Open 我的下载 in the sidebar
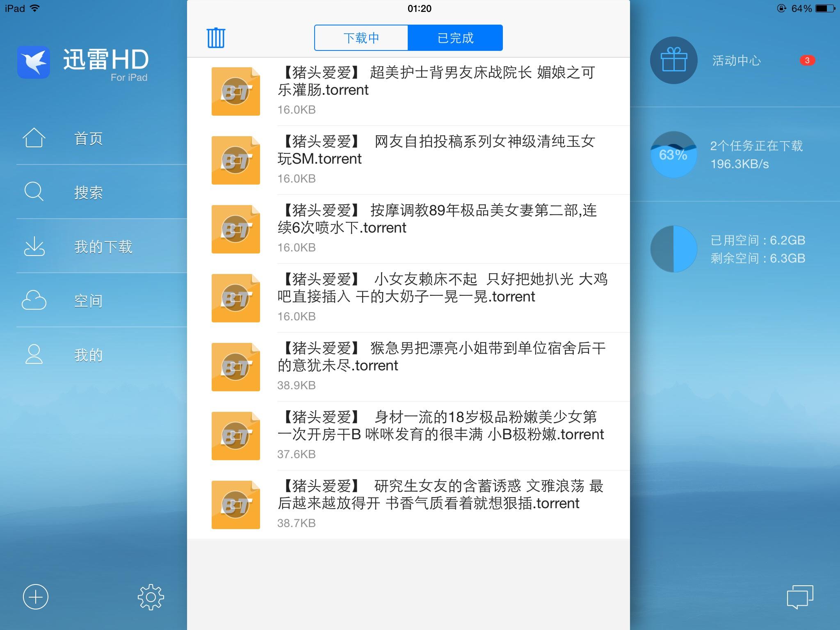 (103, 247)
